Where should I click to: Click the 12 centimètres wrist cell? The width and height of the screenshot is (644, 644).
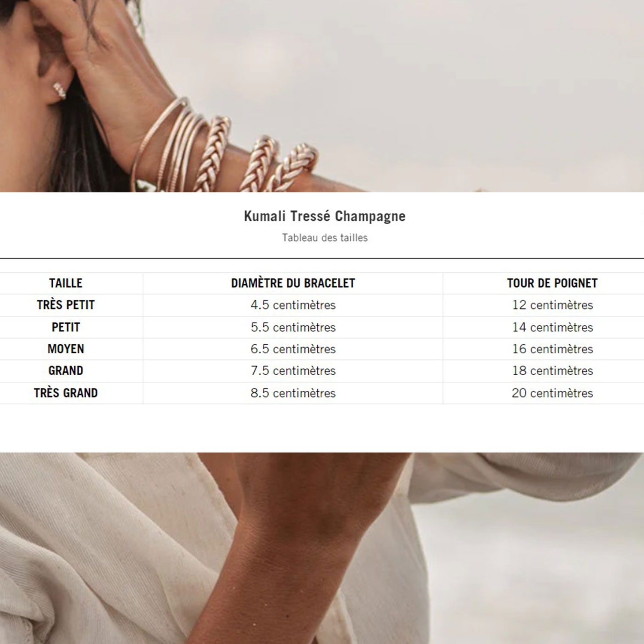[552, 305]
